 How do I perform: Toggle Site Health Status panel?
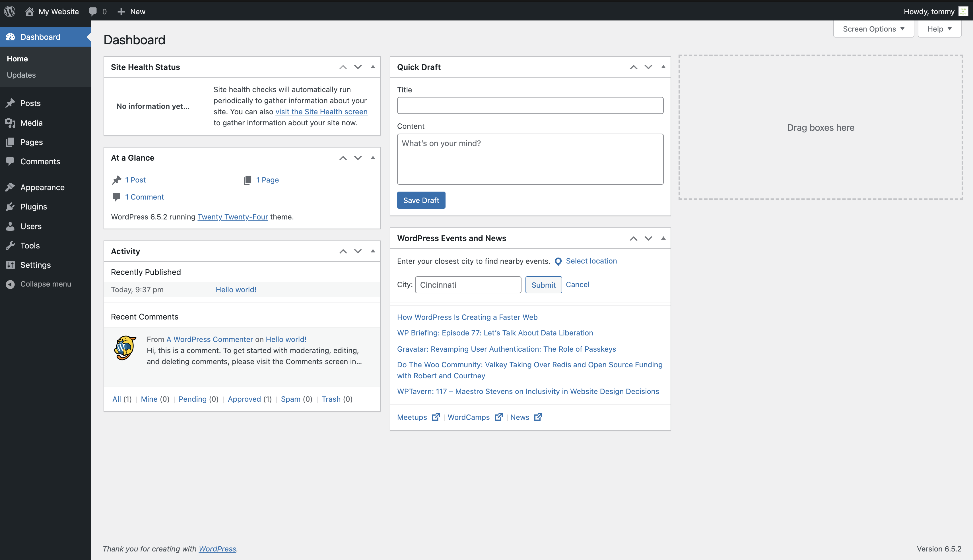373,67
